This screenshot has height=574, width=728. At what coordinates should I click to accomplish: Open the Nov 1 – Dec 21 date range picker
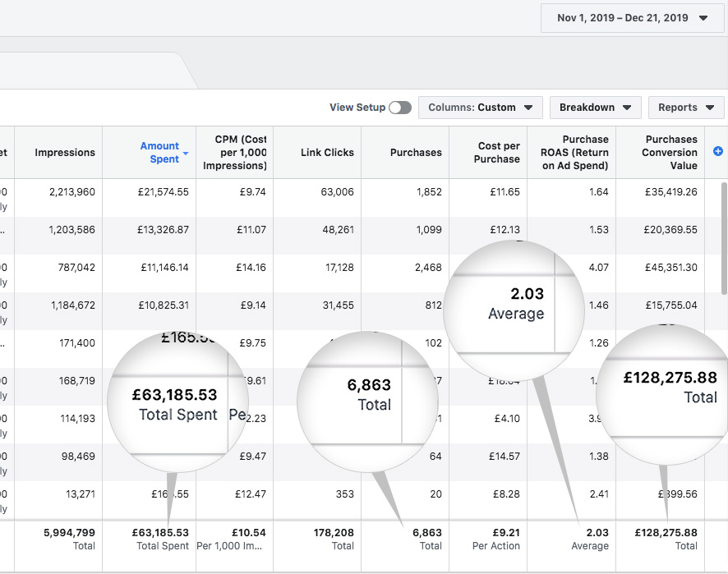point(631,17)
